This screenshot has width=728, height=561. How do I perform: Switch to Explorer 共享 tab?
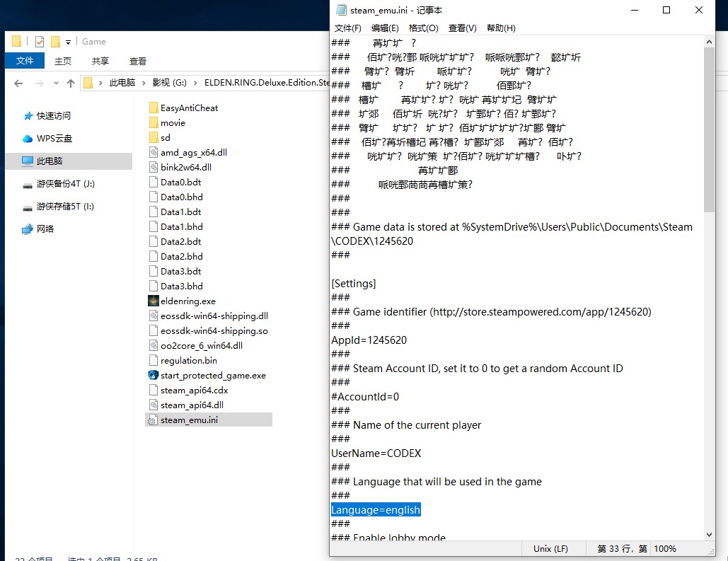click(x=100, y=61)
